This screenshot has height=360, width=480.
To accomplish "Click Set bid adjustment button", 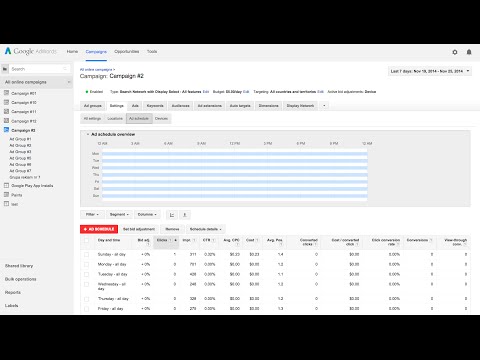I will 139,229.
